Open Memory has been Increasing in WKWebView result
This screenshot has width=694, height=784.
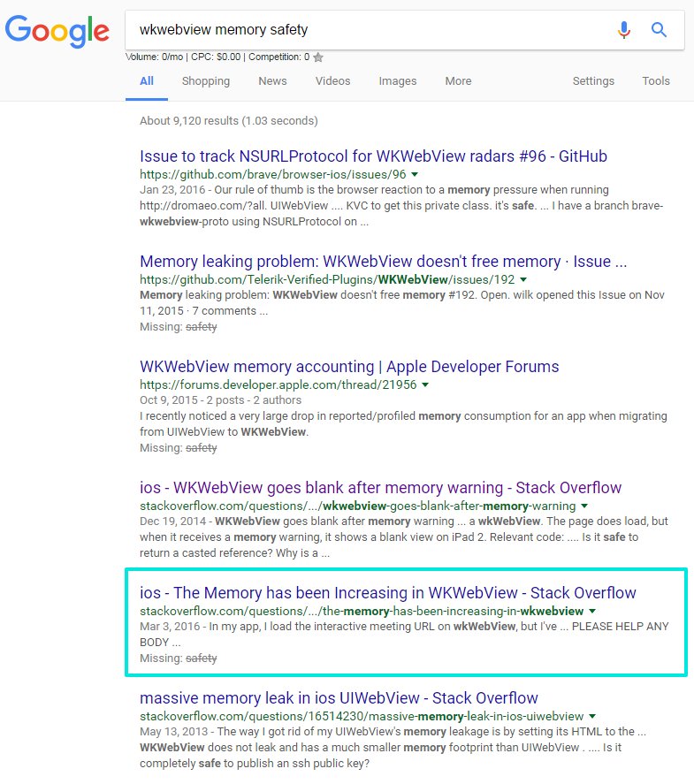[x=387, y=592]
